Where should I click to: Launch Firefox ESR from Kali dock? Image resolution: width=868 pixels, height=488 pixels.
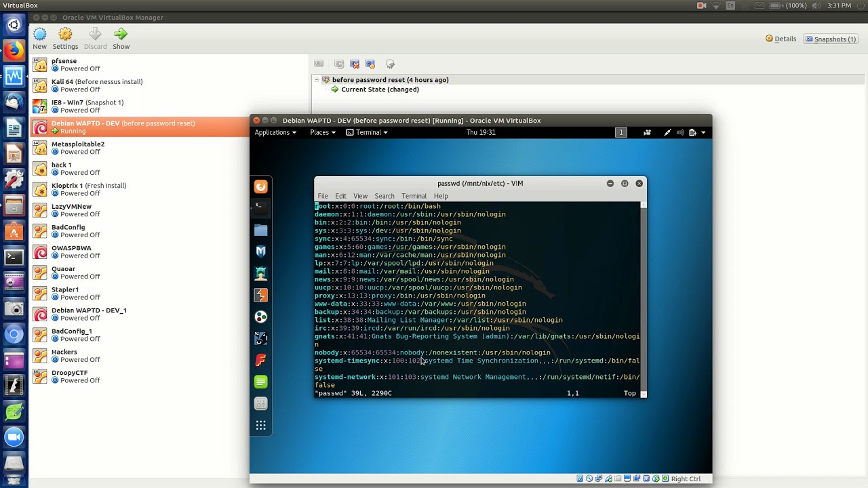pos(260,186)
